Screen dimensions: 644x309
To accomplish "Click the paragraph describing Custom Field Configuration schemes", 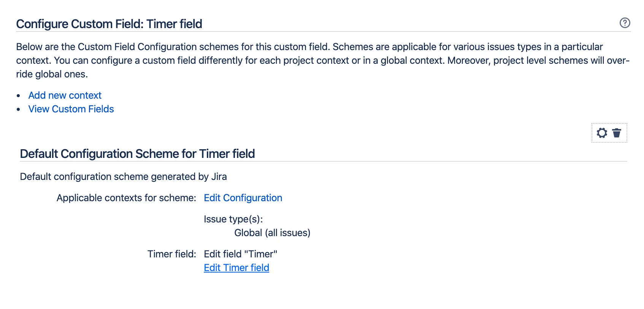I will coord(323,60).
